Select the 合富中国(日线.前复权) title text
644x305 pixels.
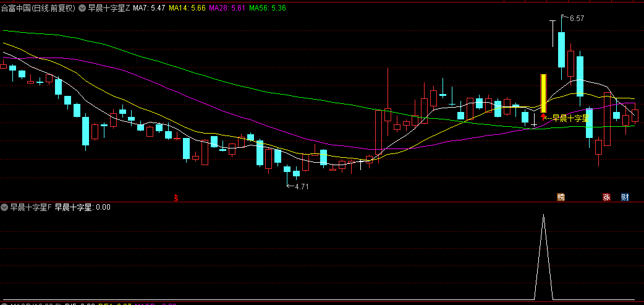tap(38, 8)
